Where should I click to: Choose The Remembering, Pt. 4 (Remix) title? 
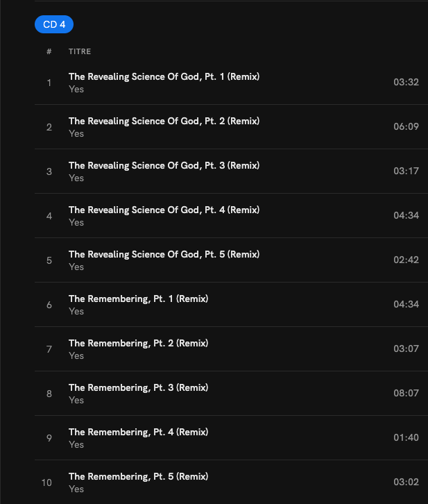(x=138, y=432)
